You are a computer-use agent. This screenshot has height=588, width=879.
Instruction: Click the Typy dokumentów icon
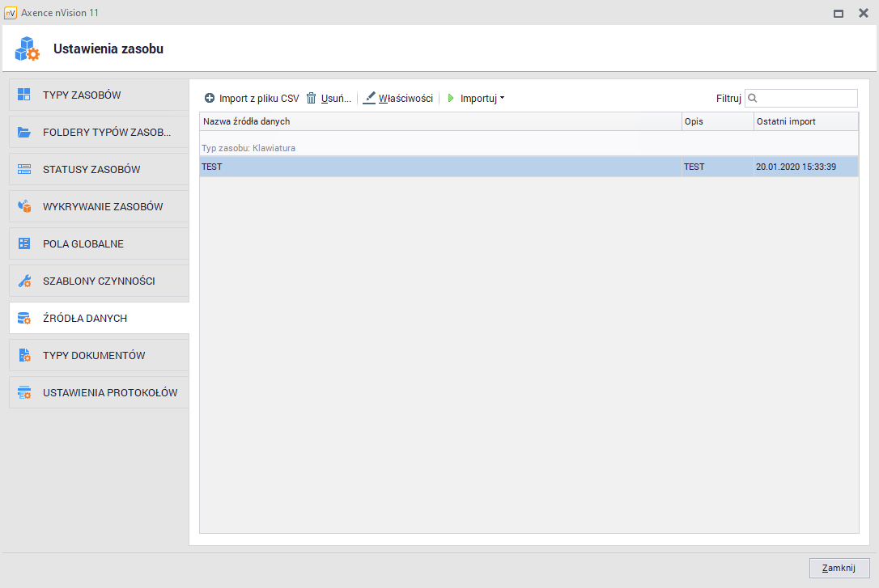click(x=24, y=355)
